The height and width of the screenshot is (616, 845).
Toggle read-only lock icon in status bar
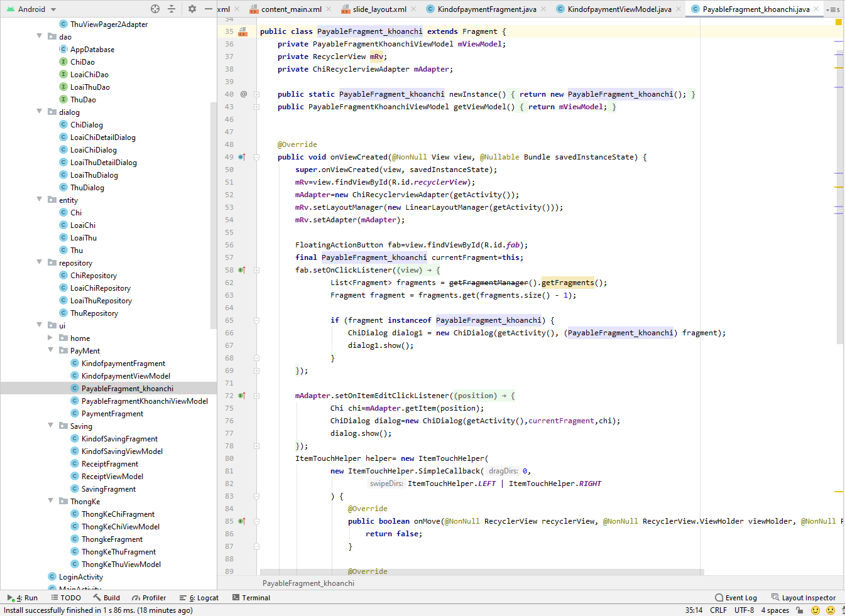(800, 610)
